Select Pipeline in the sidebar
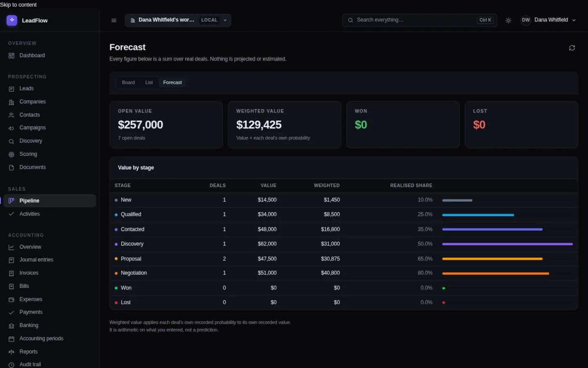588x368 pixels. click(50, 201)
